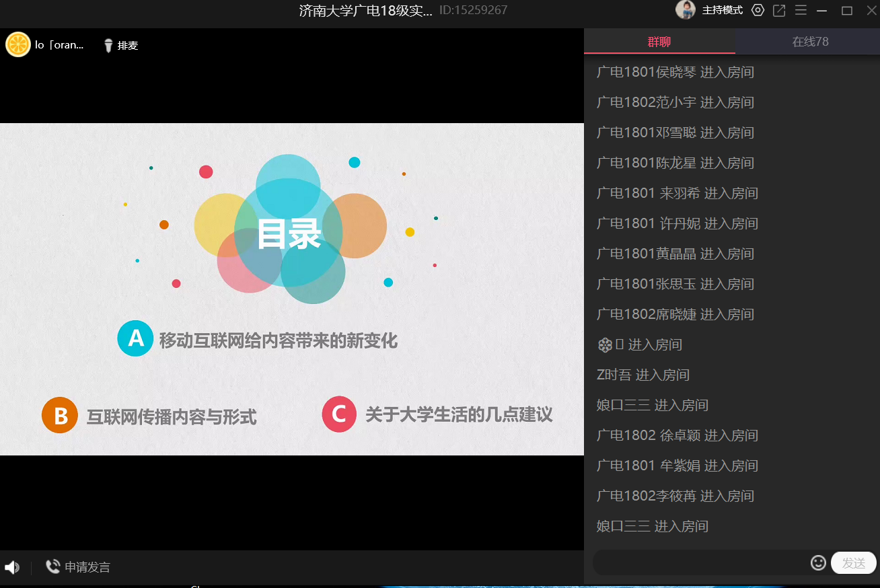880x588 pixels.
Task: Select 广电1801侯晓琴 entry in chat
Action: tap(675, 72)
